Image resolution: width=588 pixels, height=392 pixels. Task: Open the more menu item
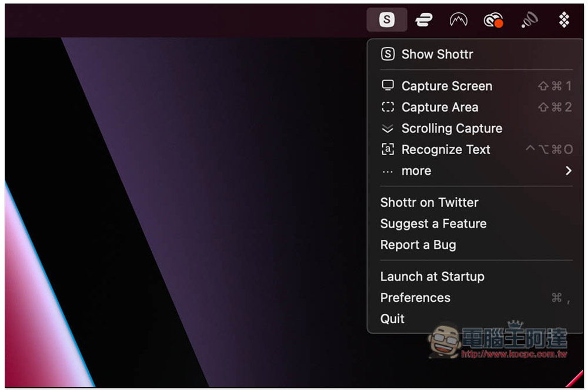(476, 171)
